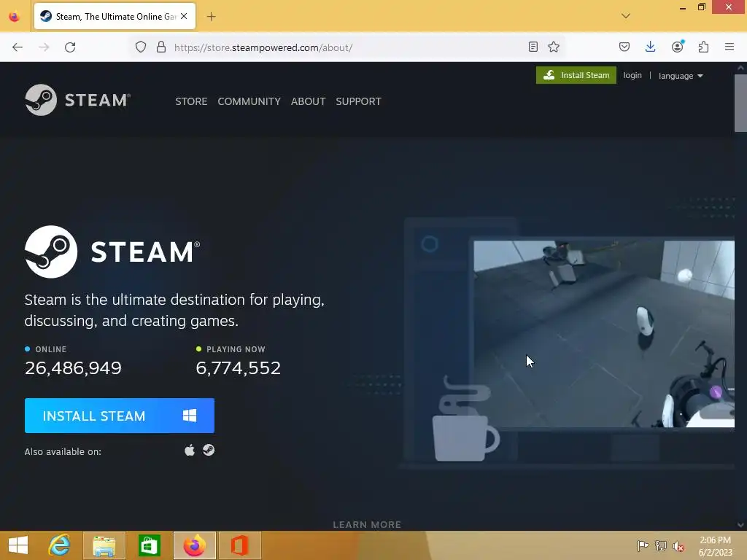Click the Apple macOS download icon
This screenshot has height=560, width=747.
(190, 450)
